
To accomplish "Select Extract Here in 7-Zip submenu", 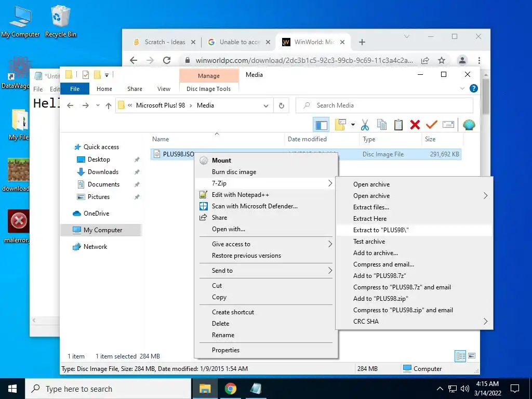I will (414, 219).
